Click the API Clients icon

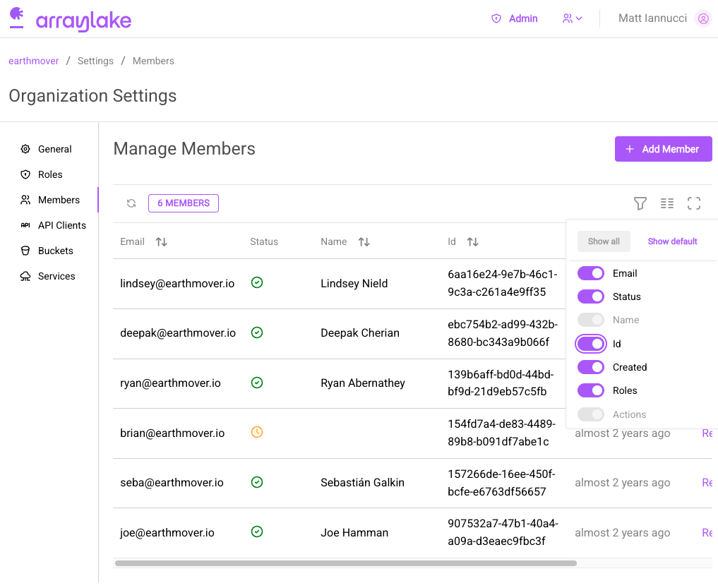[x=25, y=225]
